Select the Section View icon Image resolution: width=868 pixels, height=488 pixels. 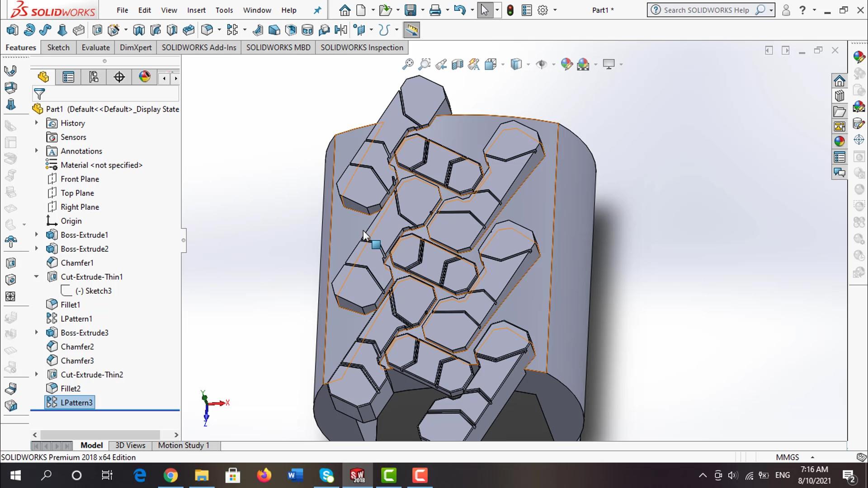point(458,65)
